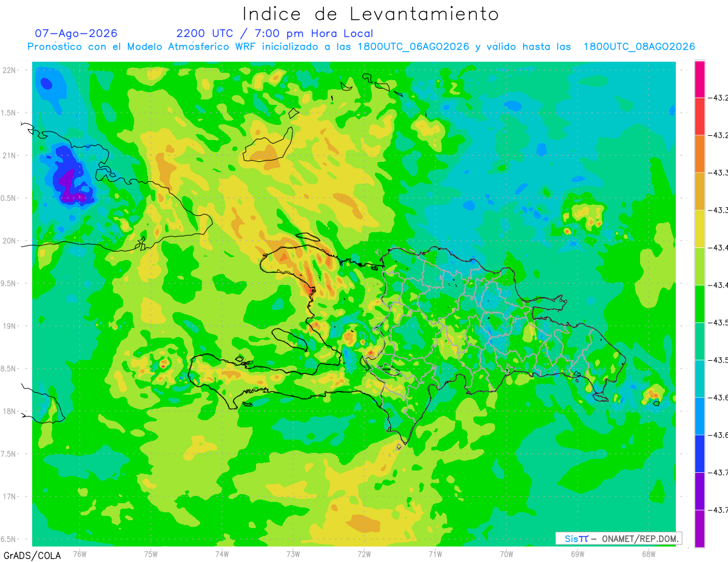Click the 'ONAMET/REP.DOM.' credit label
This screenshot has height=562, width=728.
click(x=640, y=538)
